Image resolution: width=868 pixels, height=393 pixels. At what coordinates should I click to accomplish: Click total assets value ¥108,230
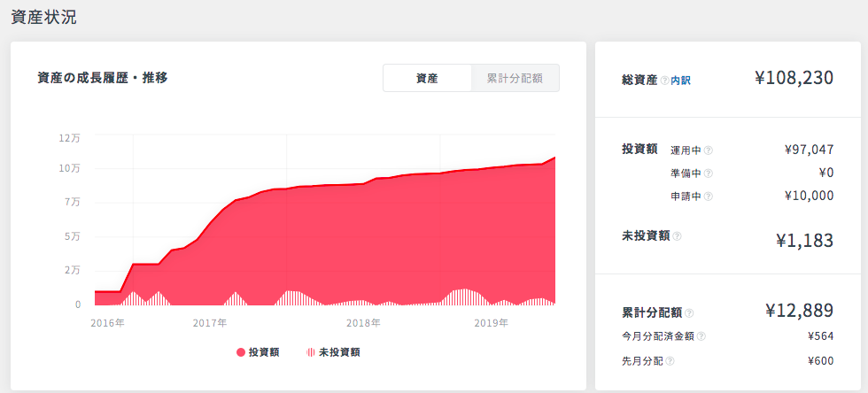tap(794, 78)
